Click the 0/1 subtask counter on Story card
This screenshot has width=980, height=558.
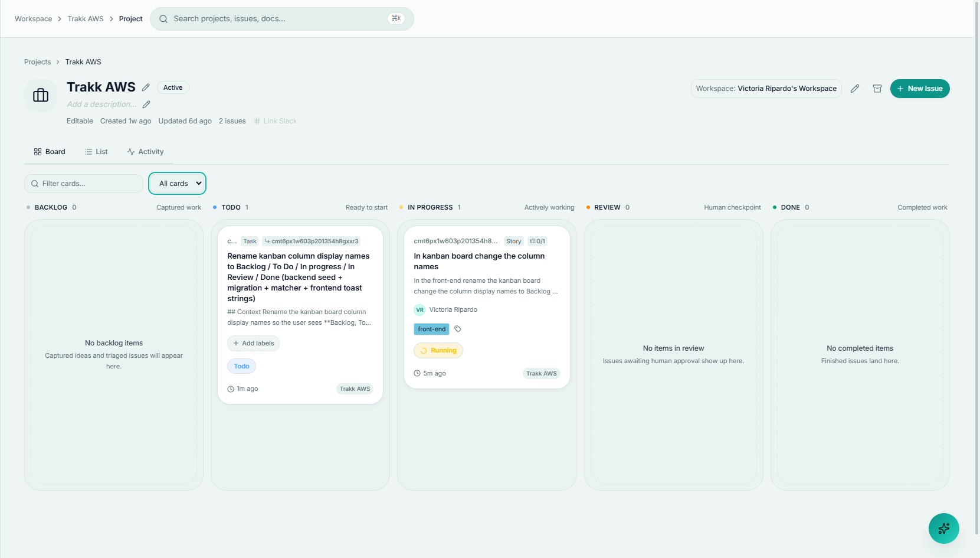pyautogui.click(x=537, y=241)
